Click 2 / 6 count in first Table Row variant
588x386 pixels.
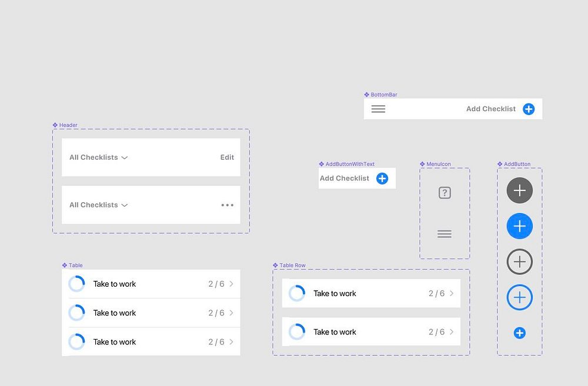tap(436, 293)
